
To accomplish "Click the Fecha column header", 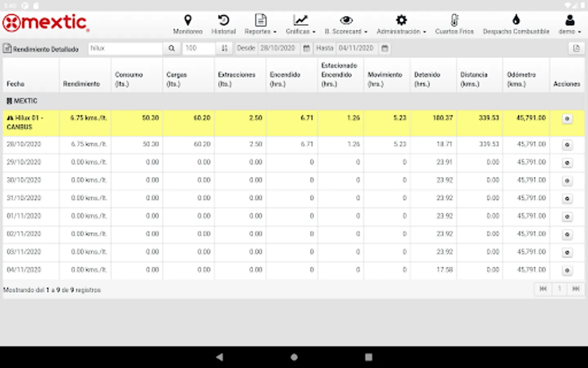I will 31,75.
